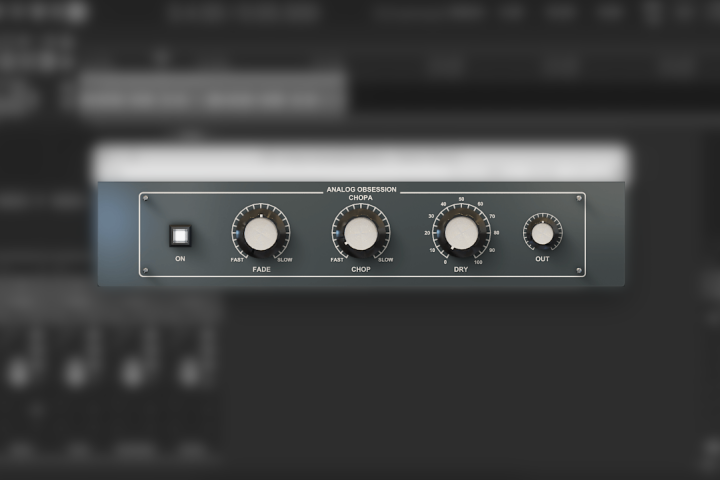Click the bottom-right panel screw
The width and height of the screenshot is (720, 480).
578,270
